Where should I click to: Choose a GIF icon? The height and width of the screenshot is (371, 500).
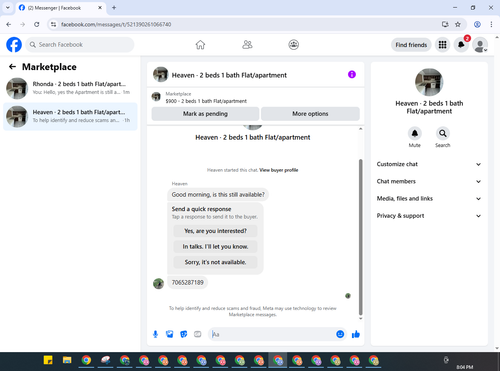point(198,334)
